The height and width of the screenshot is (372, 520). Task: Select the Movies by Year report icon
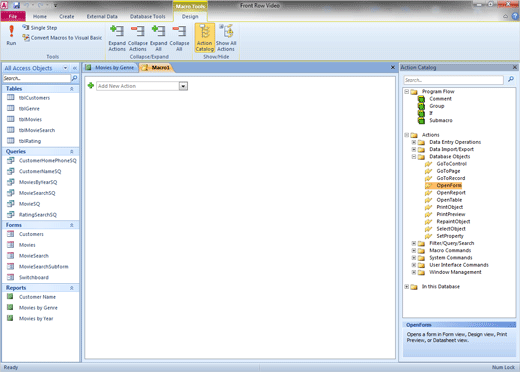pos(10,318)
